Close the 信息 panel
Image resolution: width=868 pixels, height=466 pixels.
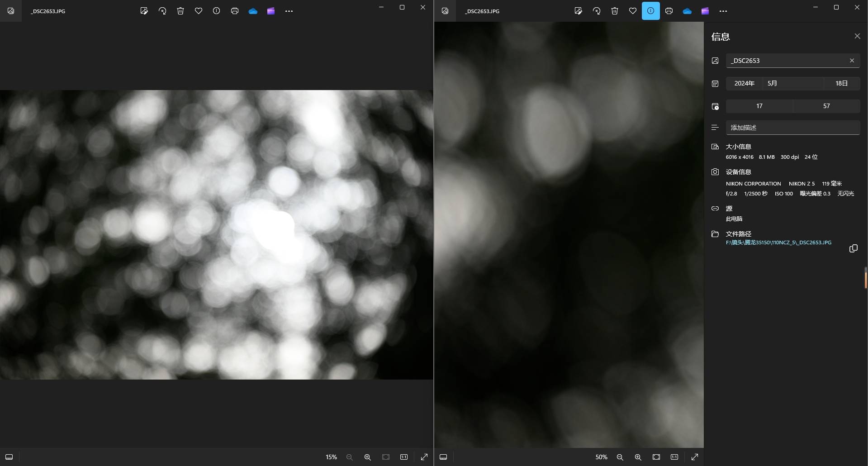[857, 36]
